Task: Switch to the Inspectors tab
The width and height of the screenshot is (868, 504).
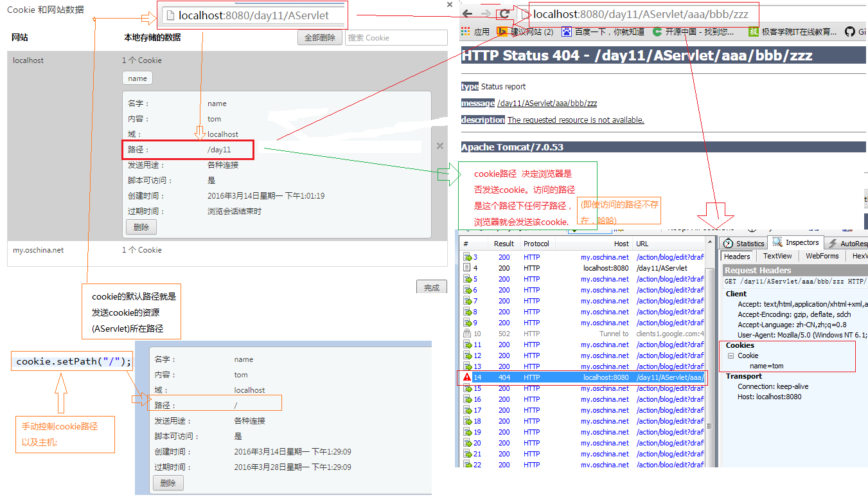Action: click(x=795, y=242)
